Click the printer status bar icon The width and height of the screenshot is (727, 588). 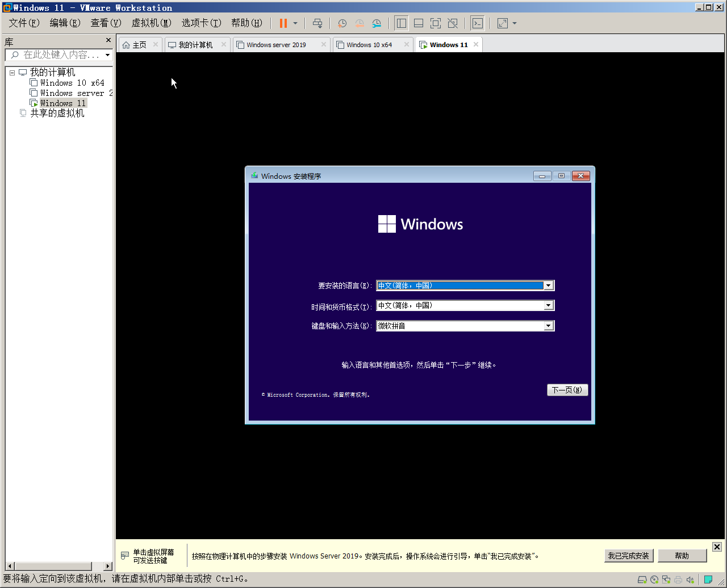click(678, 579)
